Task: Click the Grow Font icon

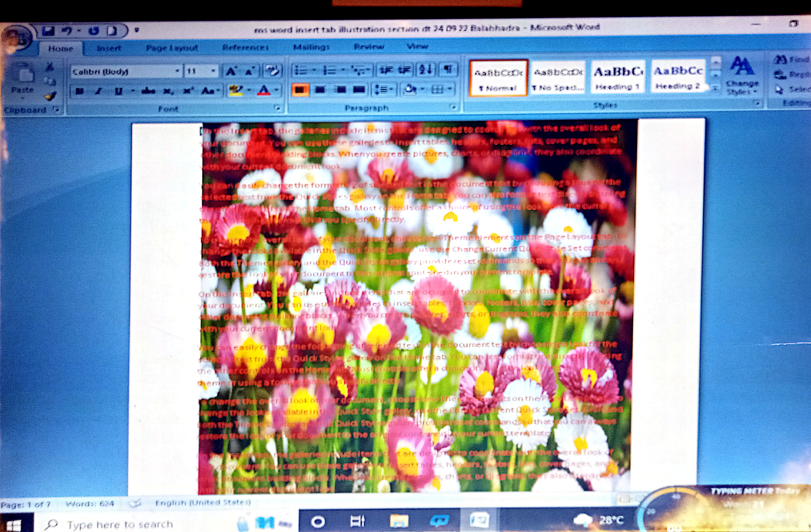Action: click(231, 71)
